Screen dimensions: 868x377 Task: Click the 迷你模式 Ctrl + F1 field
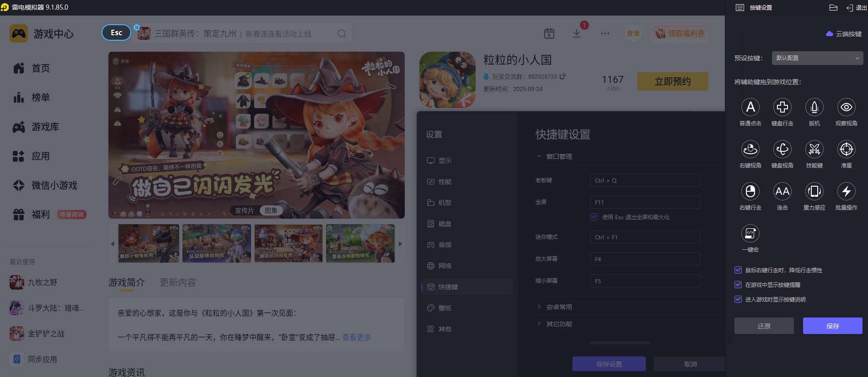click(x=645, y=237)
